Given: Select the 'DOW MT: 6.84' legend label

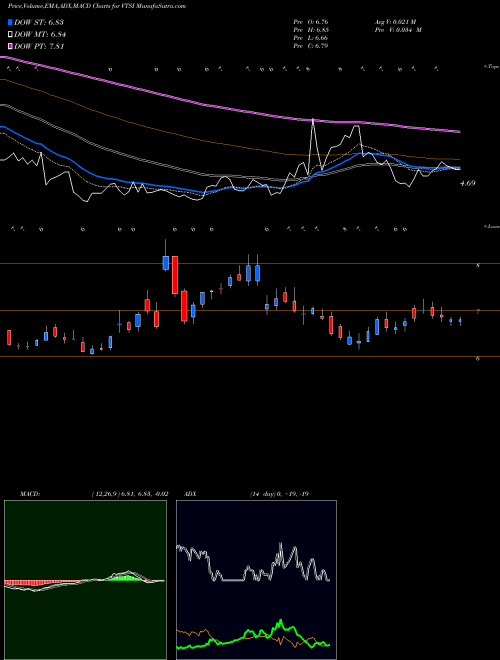Looking at the screenshot, I should 40,35.
